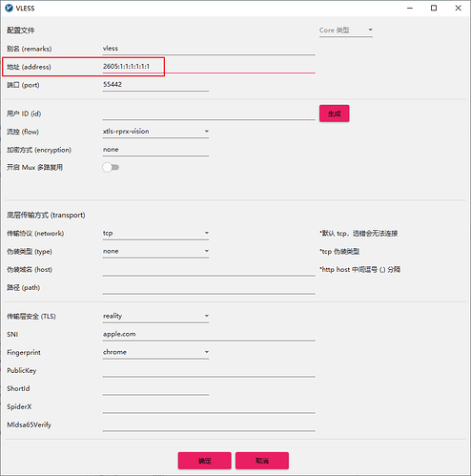This screenshot has height=476, width=471.
Task: Click the encryption field showing none
Action: [155, 150]
